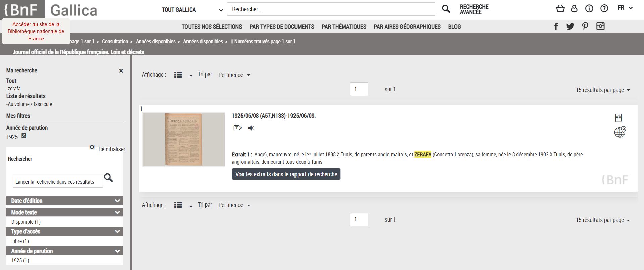644x270 pixels.
Task: Open TOUTES NOS SÉLECTIONS menu
Action: [x=212, y=27]
